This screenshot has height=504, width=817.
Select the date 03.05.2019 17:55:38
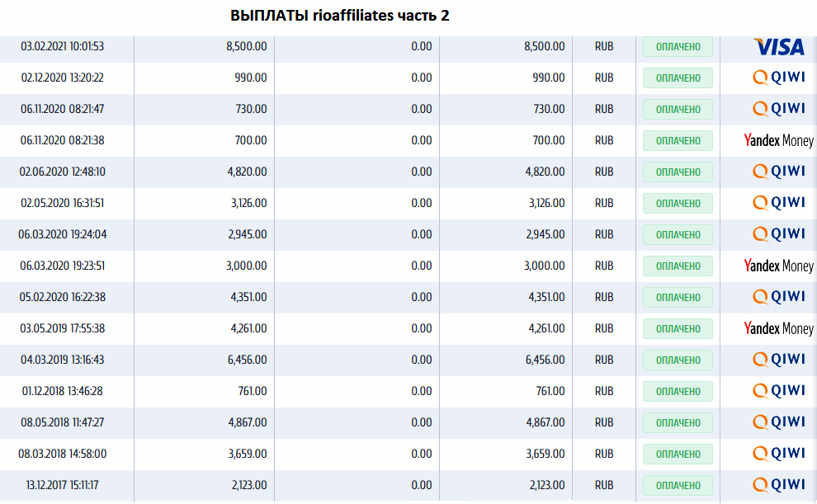[x=62, y=328]
